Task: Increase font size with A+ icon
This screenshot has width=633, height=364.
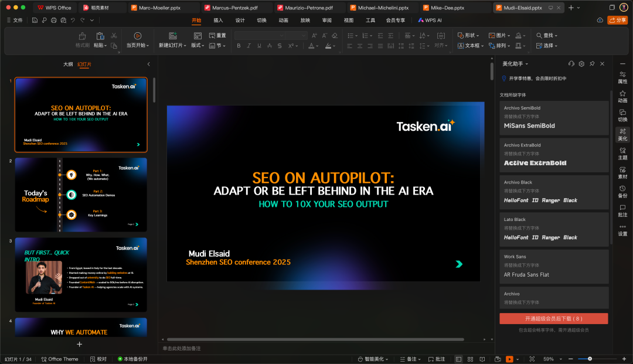Action: [x=314, y=36]
